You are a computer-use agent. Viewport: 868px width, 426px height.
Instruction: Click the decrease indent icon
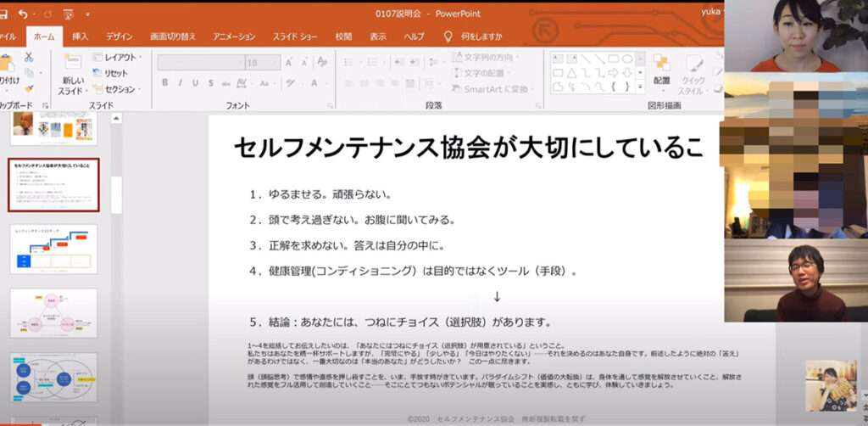pyautogui.click(x=398, y=62)
